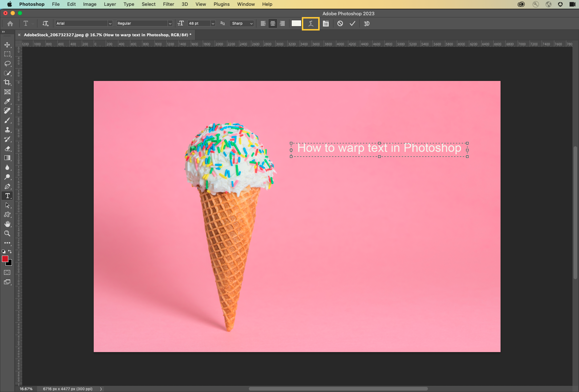Open the Photoshop application menu
This screenshot has height=392, width=579.
(x=32, y=4)
